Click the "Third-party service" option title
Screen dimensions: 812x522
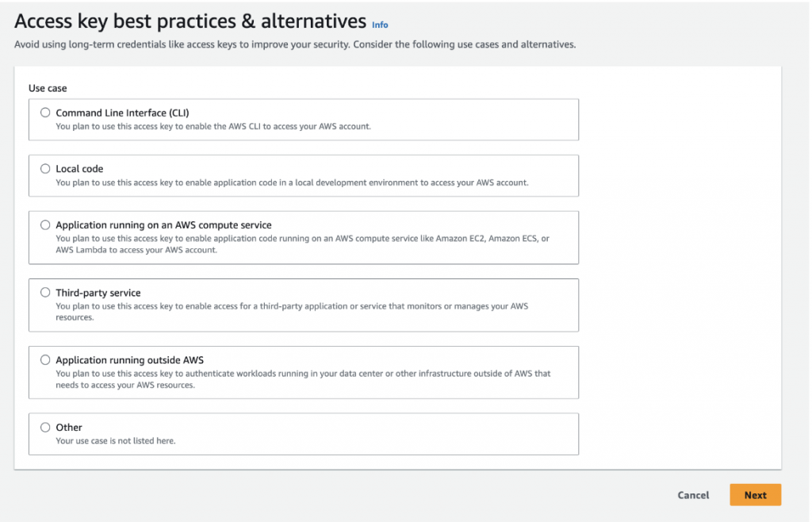(98, 293)
